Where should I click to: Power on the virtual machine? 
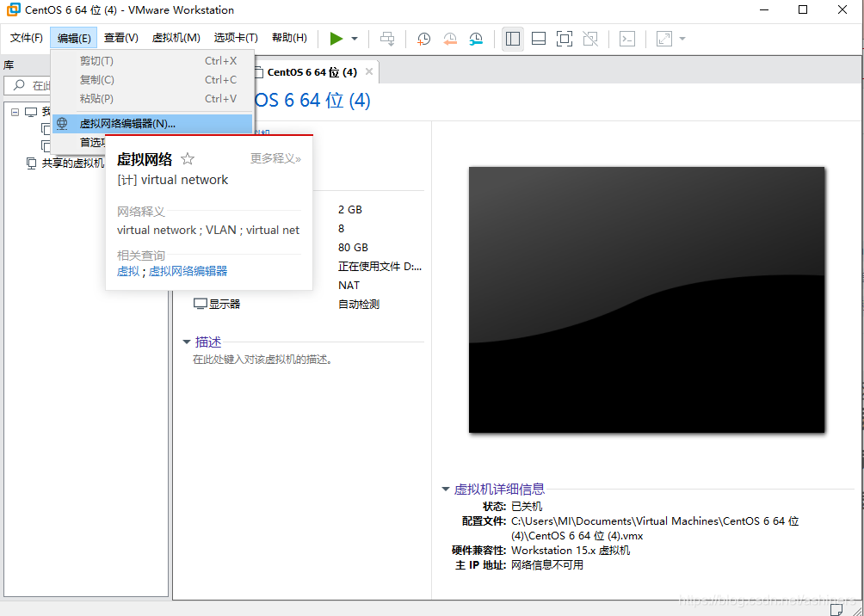(x=336, y=39)
